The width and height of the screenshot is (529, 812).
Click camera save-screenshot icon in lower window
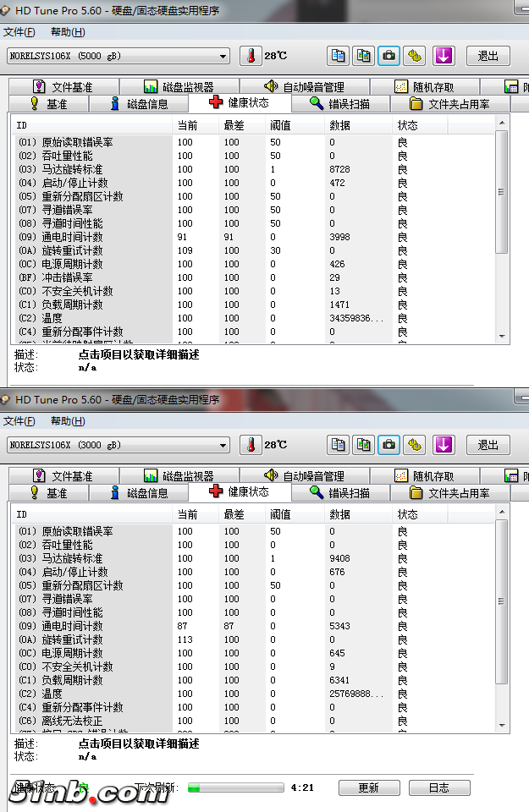pos(388,444)
